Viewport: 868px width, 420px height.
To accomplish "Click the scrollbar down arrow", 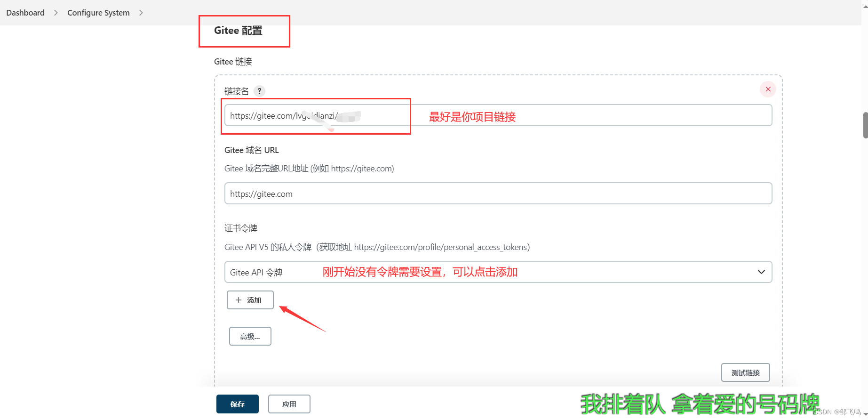I will pos(865,414).
